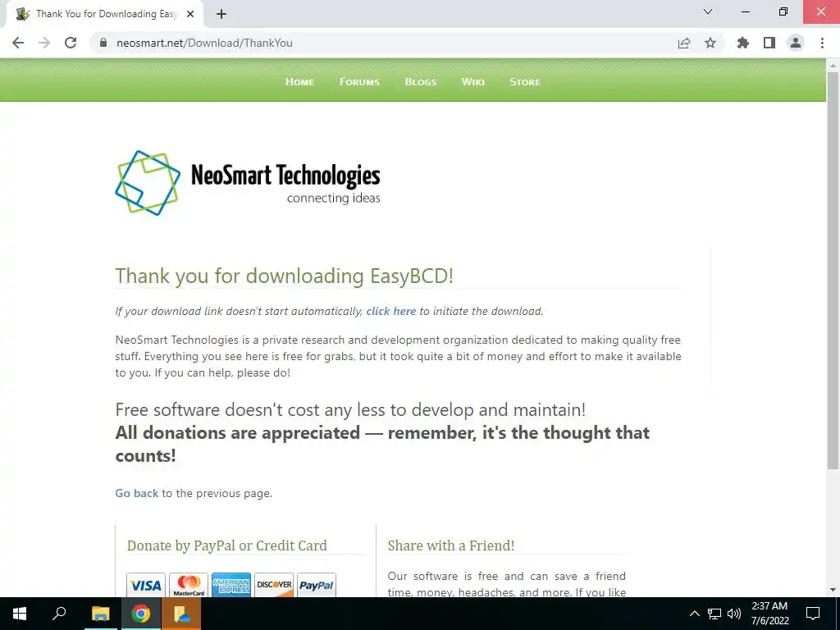
Task: Open the Windows Start menu
Action: [x=20, y=614]
